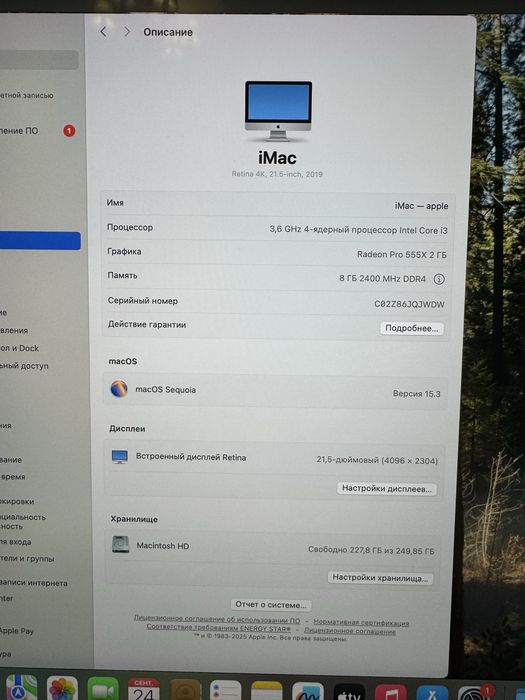Viewport: 525px width, 700px height.
Task: Click the 21,5-дюймовый (4096 × 2304) text
Action: [377, 460]
